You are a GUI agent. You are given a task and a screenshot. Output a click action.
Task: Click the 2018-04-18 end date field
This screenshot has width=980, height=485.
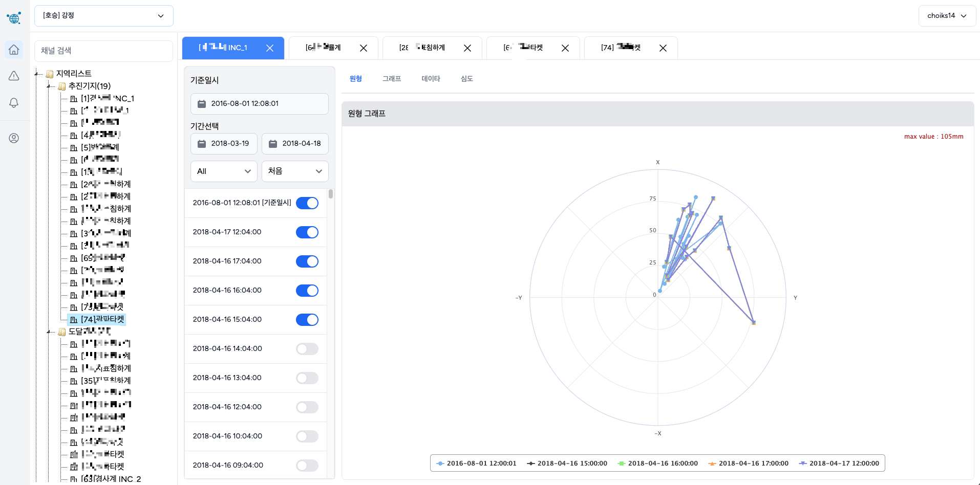[295, 144]
